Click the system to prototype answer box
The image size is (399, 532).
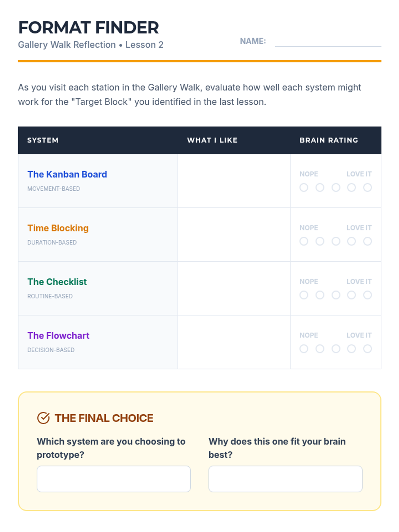tap(114, 479)
